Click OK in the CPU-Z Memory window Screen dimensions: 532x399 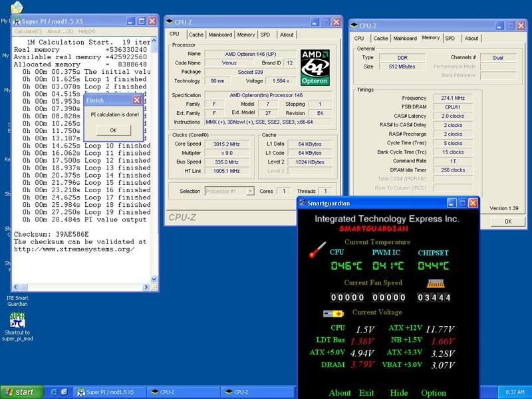pos(508,221)
